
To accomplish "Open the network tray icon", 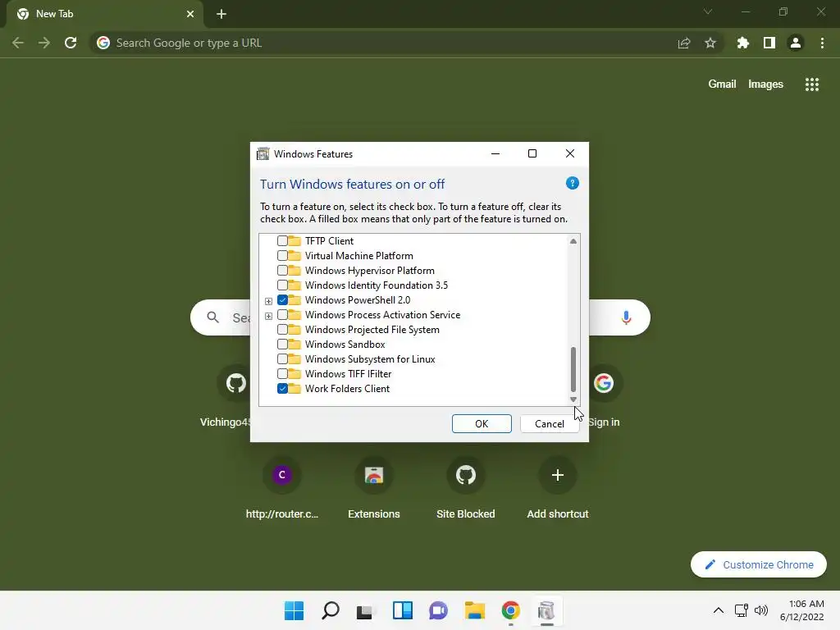I will [x=742, y=610].
